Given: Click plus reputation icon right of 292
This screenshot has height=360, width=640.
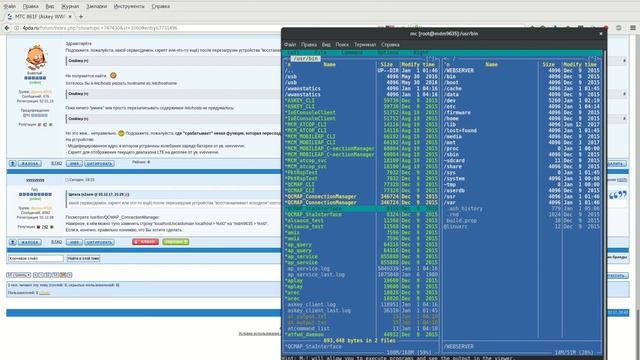Looking at the screenshot, I should tap(51, 227).
